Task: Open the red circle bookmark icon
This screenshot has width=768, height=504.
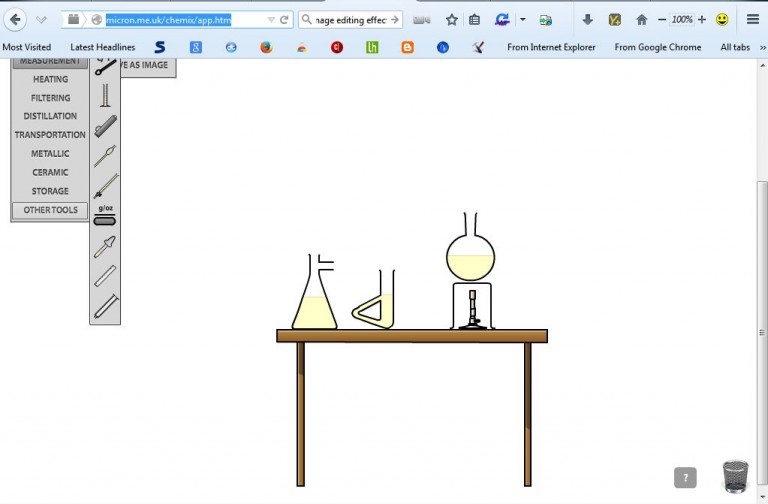Action: (336, 47)
